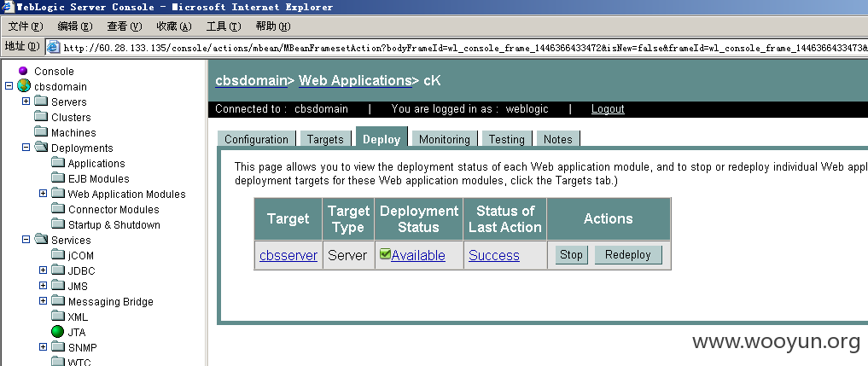Select the Startup & Shutdown tree label
The height and width of the screenshot is (366, 868).
tap(114, 225)
